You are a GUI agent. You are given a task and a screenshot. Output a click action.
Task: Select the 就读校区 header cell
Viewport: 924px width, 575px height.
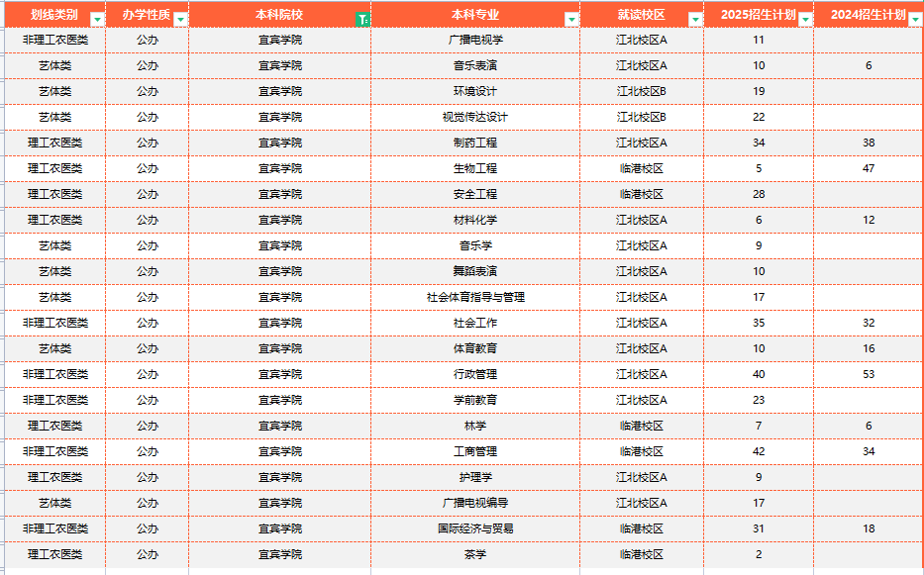pyautogui.click(x=642, y=15)
